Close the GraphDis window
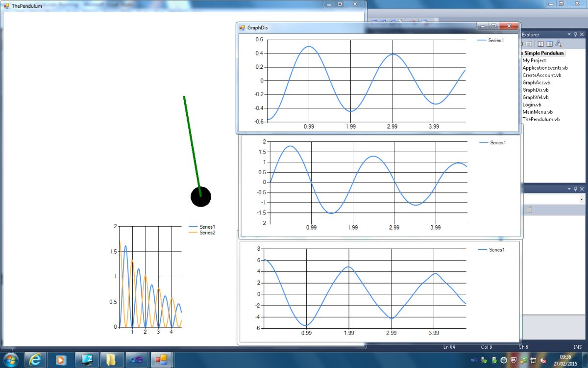This screenshot has height=368, width=588. tap(509, 26)
